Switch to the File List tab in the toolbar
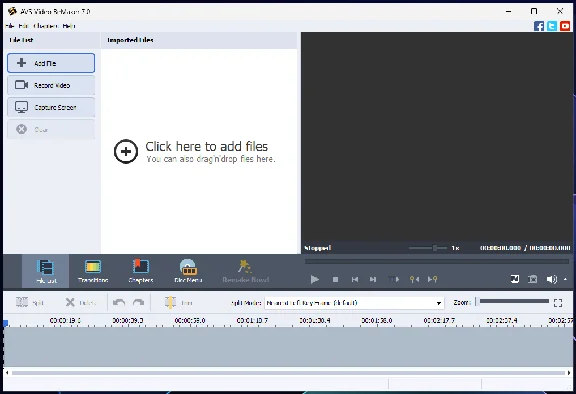This screenshot has height=394, width=576. [x=46, y=271]
